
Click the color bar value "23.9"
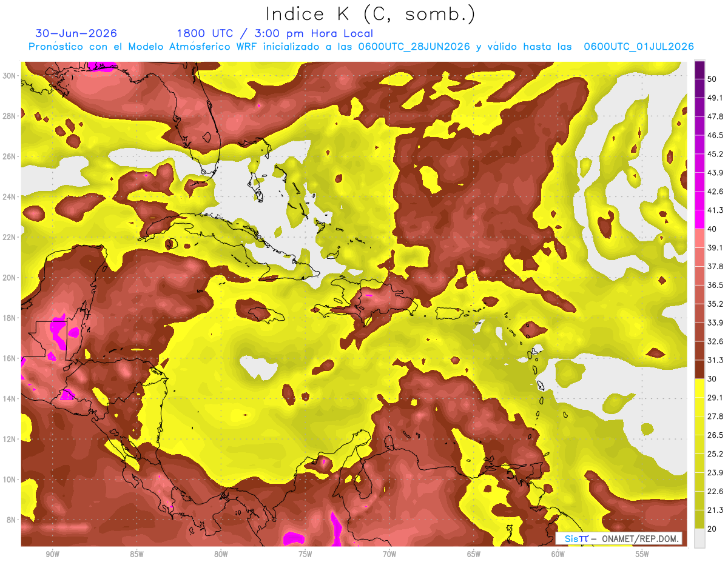(715, 473)
